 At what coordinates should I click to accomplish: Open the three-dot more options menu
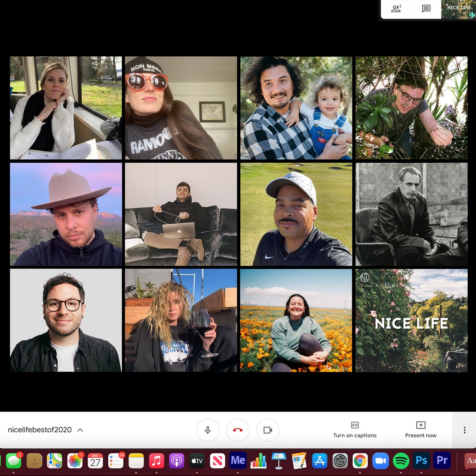(x=464, y=430)
